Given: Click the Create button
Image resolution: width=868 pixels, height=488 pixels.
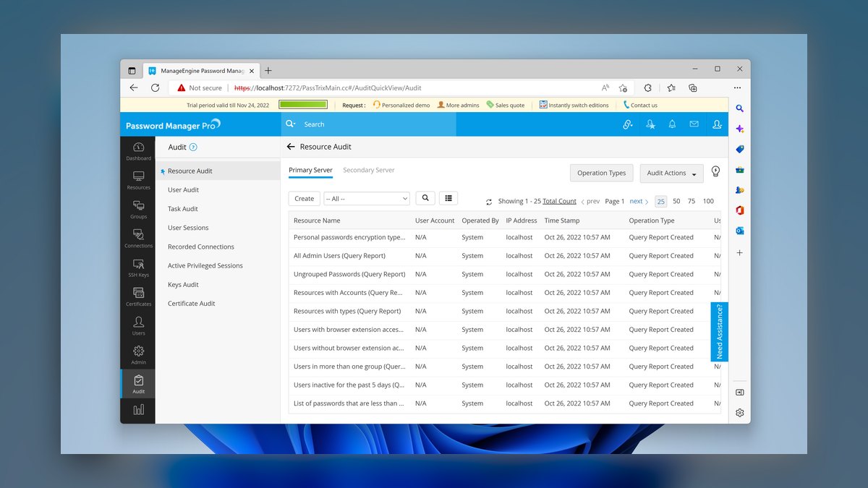Looking at the screenshot, I should [x=305, y=199].
